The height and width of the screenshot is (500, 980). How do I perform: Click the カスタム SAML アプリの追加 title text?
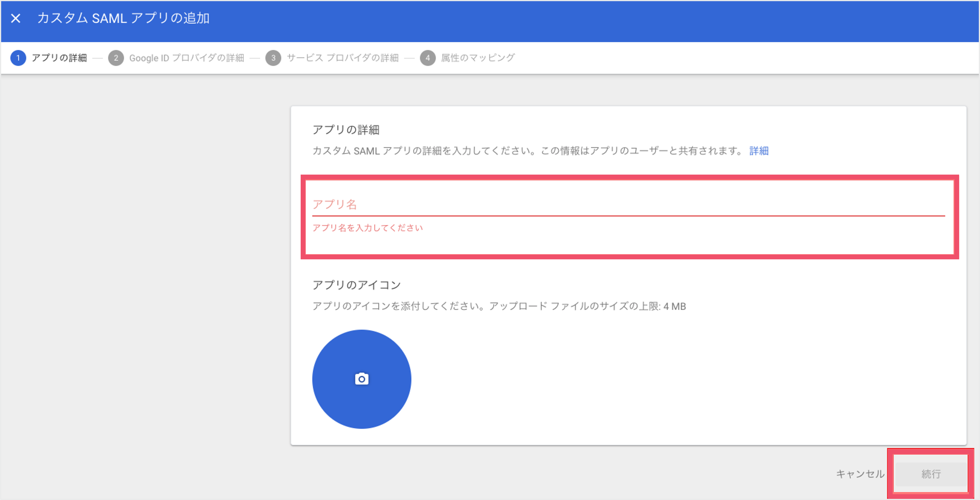(123, 18)
